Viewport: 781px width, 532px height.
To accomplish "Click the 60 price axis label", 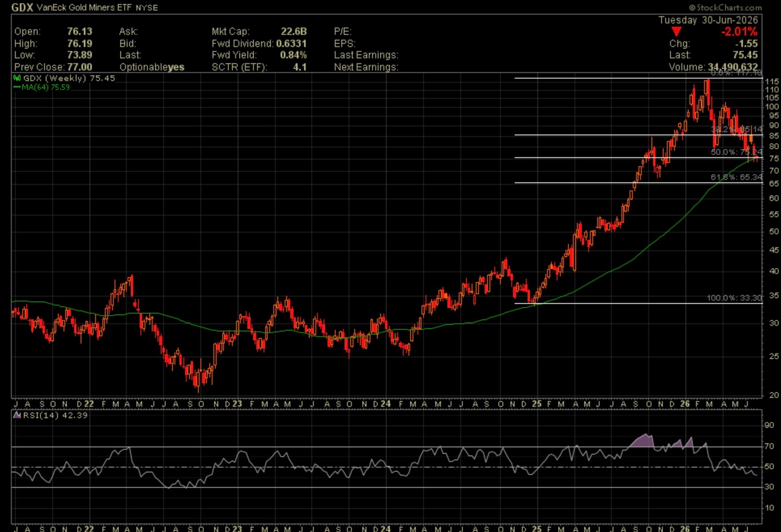I will [774, 198].
